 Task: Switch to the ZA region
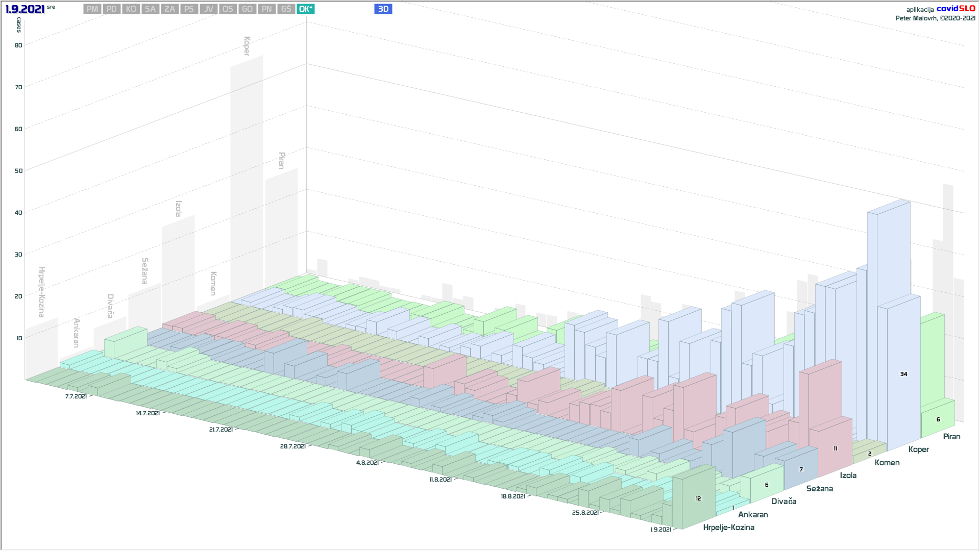point(169,9)
